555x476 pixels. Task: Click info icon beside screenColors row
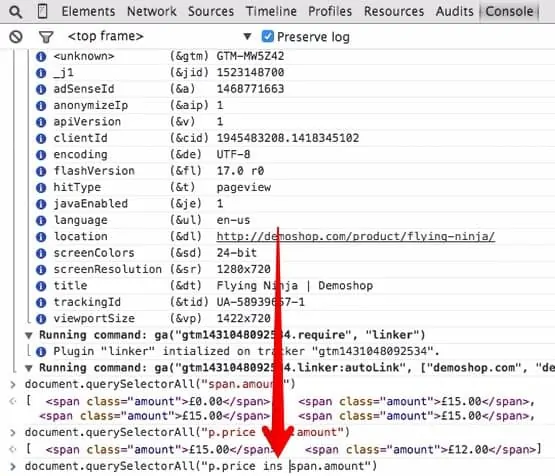pos(41,253)
